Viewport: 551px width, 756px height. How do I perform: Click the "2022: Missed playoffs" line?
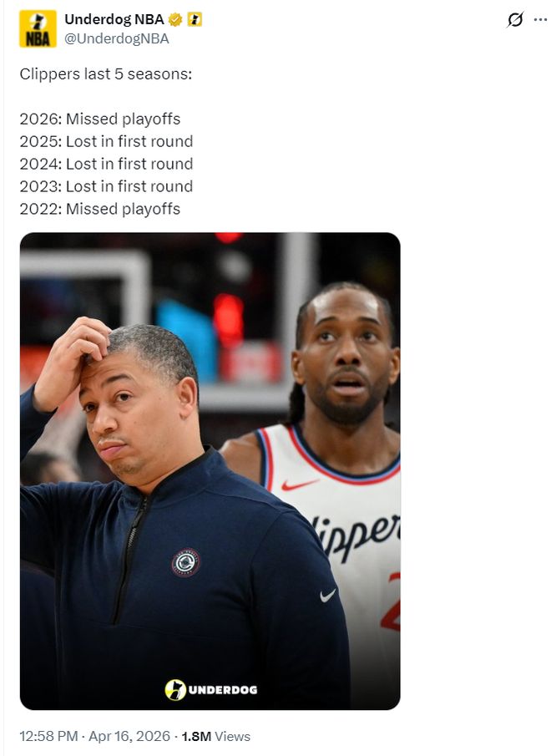click(100, 209)
